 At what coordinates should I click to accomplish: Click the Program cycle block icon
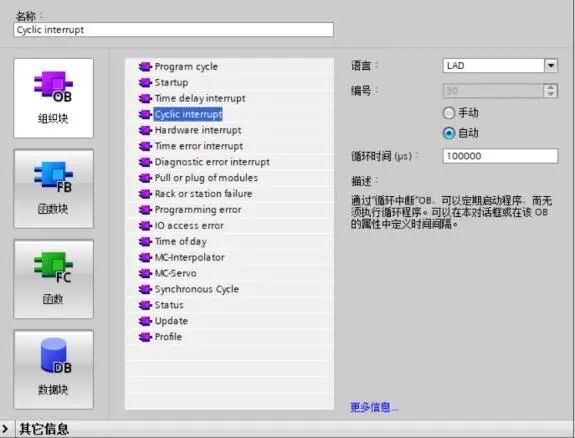pyautogui.click(x=145, y=67)
